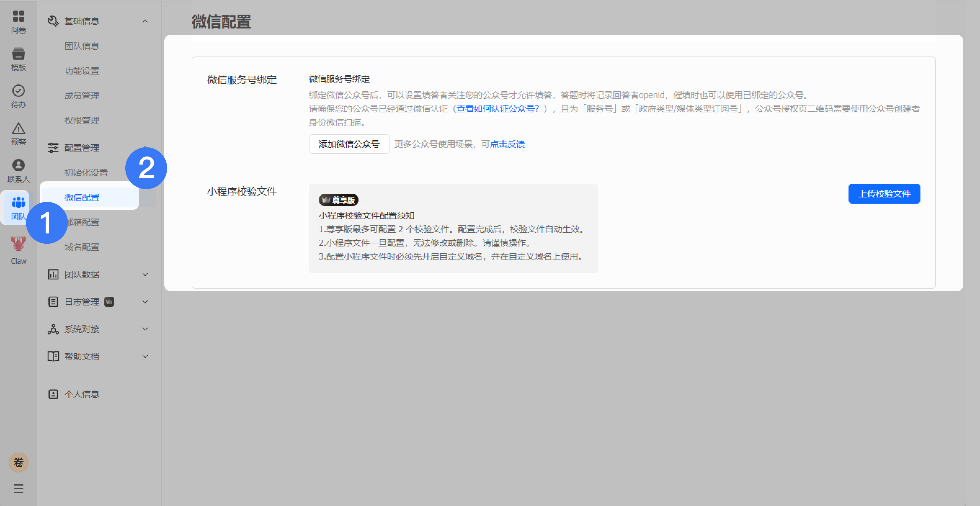Viewport: 980px width, 506px height.
Task: Click 小程序校验文件配置须知 heading
Action: click(366, 215)
